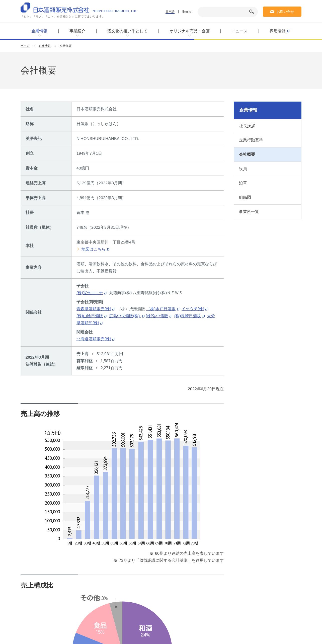This screenshot has width=322, height=644.
Task: Click the 企業情報 sidebar header
Action: coord(268,110)
